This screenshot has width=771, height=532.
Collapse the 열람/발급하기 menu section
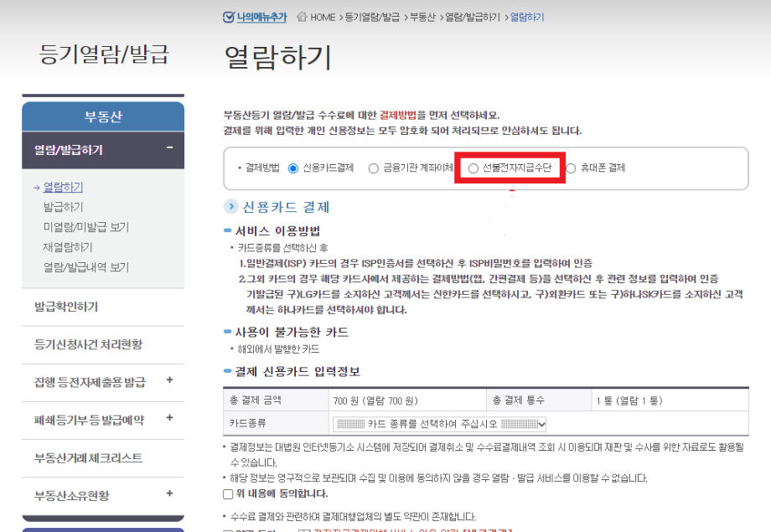click(169, 147)
